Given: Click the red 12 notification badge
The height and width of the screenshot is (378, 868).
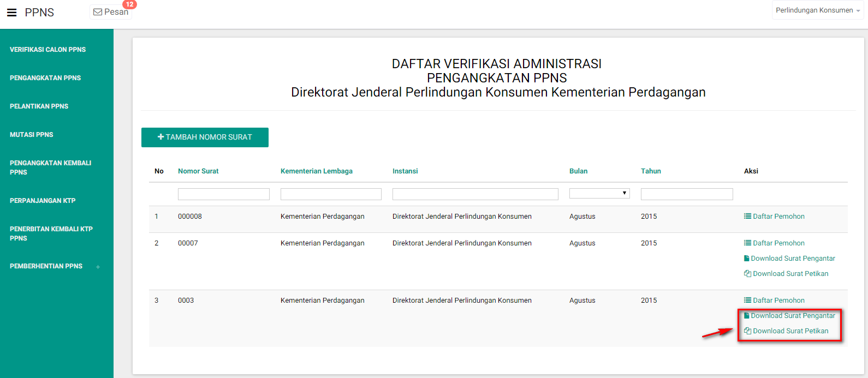Looking at the screenshot, I should click(x=129, y=4).
